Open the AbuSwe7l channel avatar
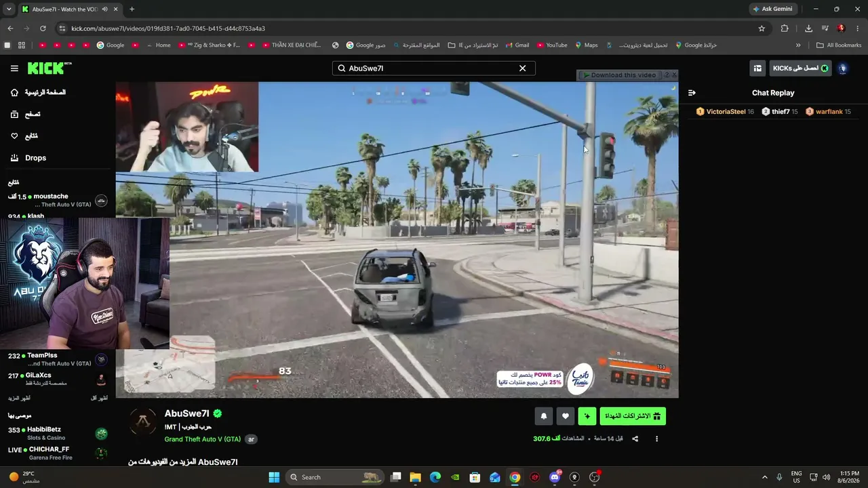The width and height of the screenshot is (868, 488). coord(143,422)
